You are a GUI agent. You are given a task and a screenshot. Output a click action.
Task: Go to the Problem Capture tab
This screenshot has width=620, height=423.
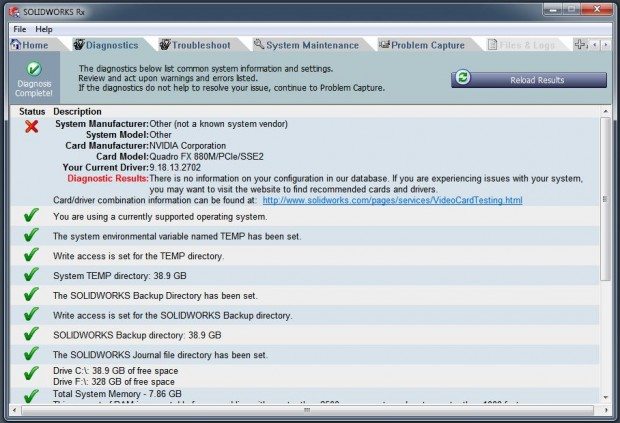pos(421,45)
